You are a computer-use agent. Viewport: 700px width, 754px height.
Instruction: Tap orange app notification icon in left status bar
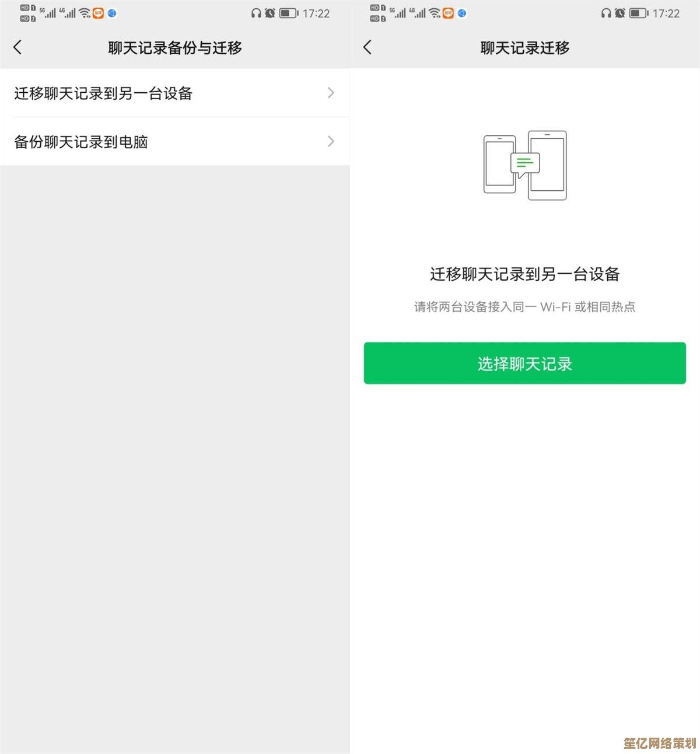coord(98,13)
